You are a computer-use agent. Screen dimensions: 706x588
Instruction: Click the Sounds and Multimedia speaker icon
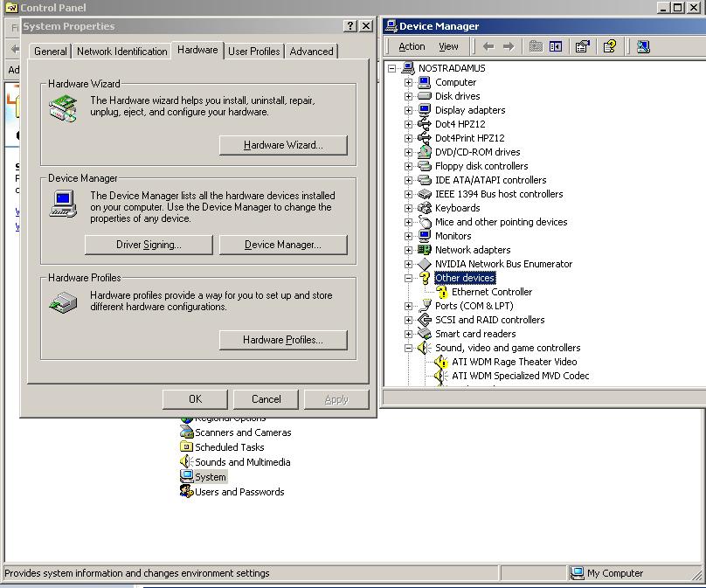click(186, 461)
